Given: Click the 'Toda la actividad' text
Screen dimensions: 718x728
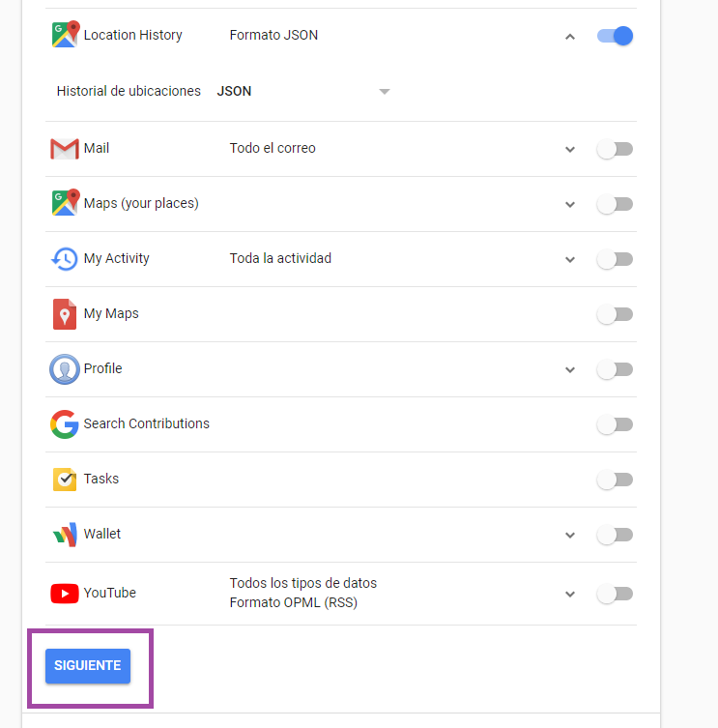Looking at the screenshot, I should tap(280, 258).
